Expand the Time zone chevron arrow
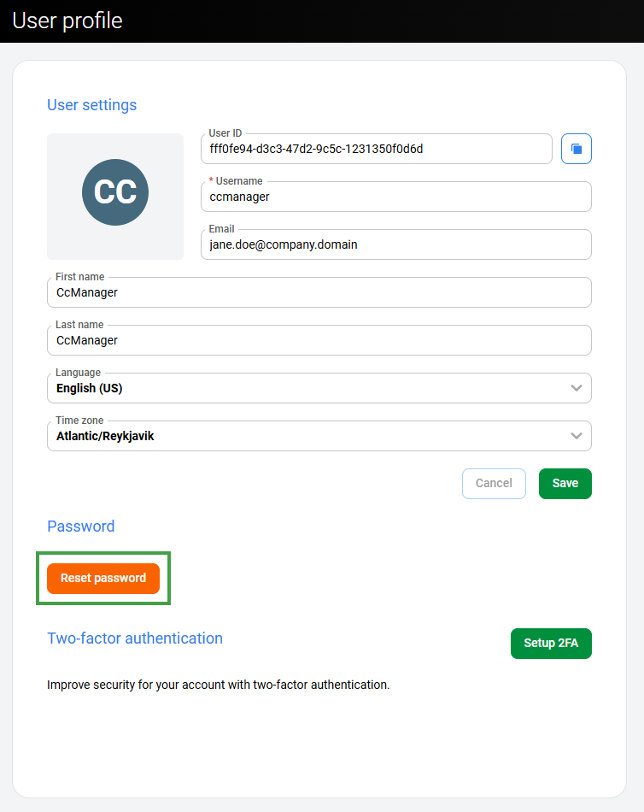This screenshot has width=644, height=812. coord(577,436)
